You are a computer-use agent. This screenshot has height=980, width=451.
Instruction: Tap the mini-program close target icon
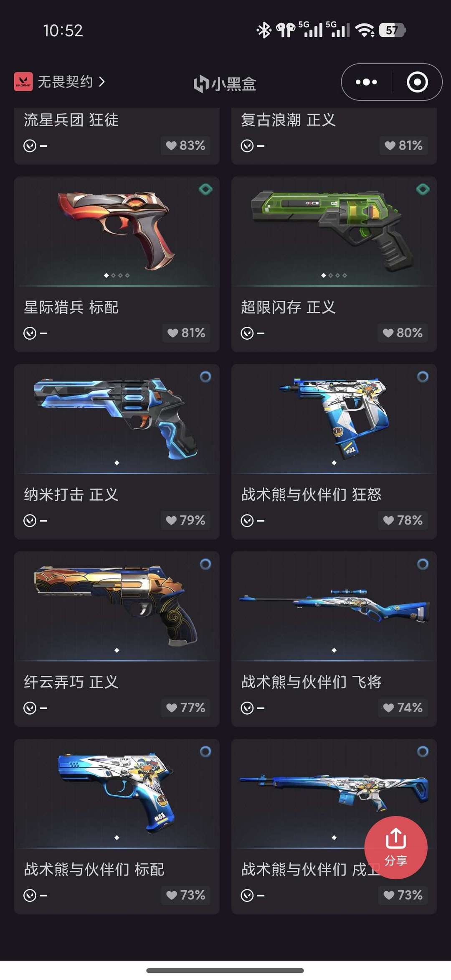(x=417, y=82)
